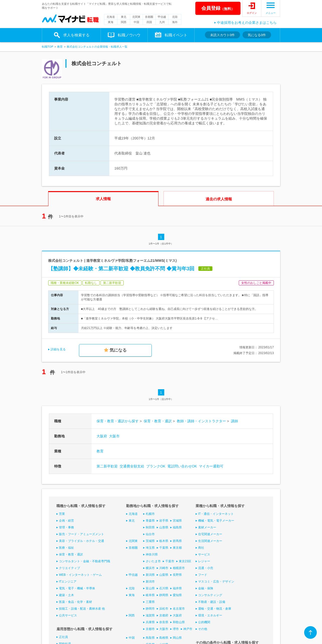Viewport: 322px width, 644px height.
Task: Open マスコミ・広告・デザイン industry link
Action: click(x=215, y=582)
